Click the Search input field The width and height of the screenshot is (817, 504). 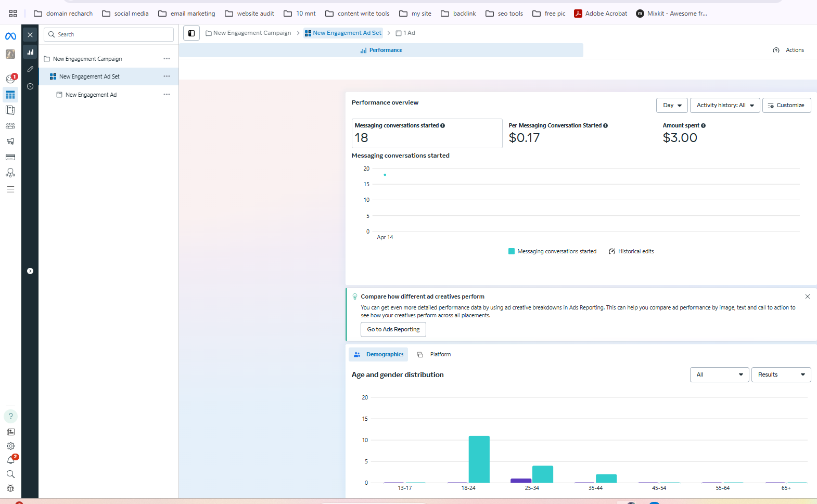coord(109,35)
